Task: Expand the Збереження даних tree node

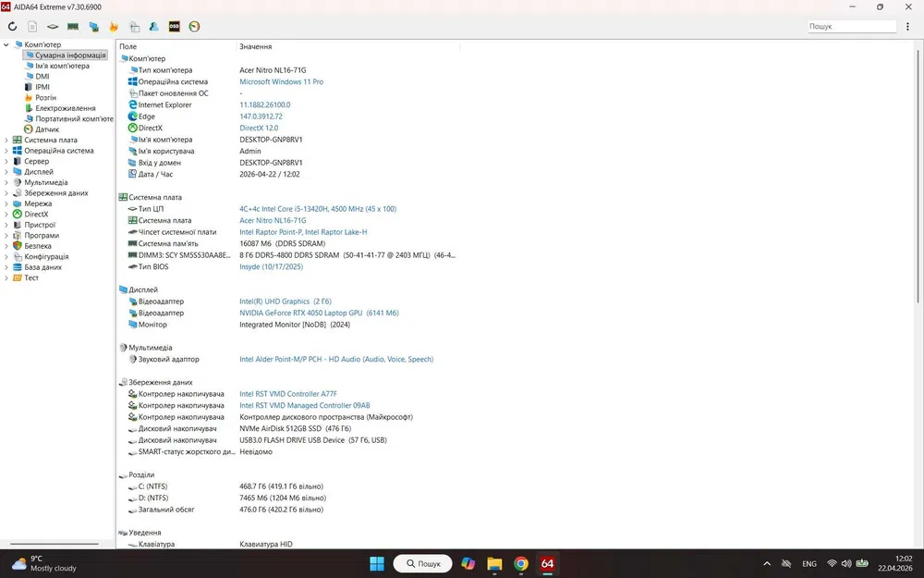Action: coord(6,193)
